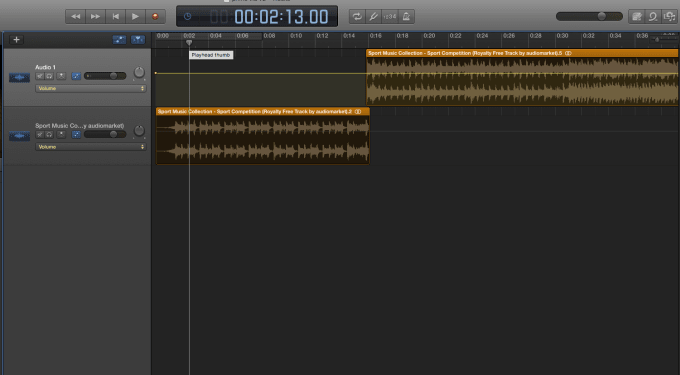The width and height of the screenshot is (680, 375).
Task: Open the Tuner with the tuning fork icon
Action: coord(373,16)
